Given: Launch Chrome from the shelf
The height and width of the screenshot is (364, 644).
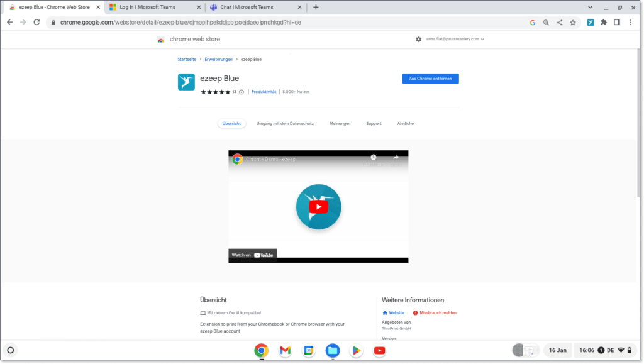Looking at the screenshot, I should point(261,350).
